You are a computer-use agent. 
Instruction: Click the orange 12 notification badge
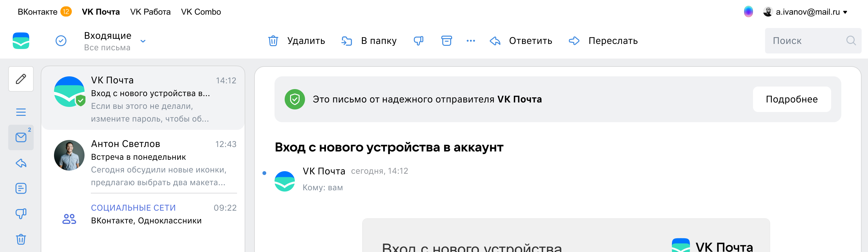(66, 12)
